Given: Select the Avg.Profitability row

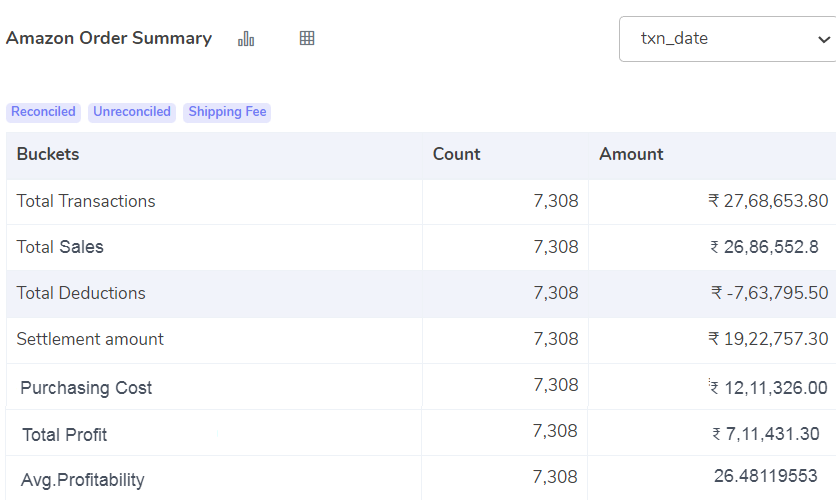Looking at the screenshot, I should coord(421,478).
